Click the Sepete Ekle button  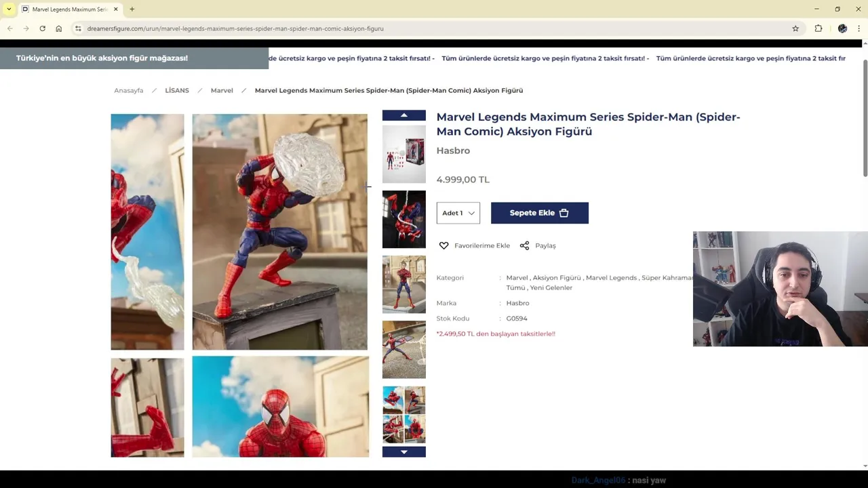tap(540, 213)
